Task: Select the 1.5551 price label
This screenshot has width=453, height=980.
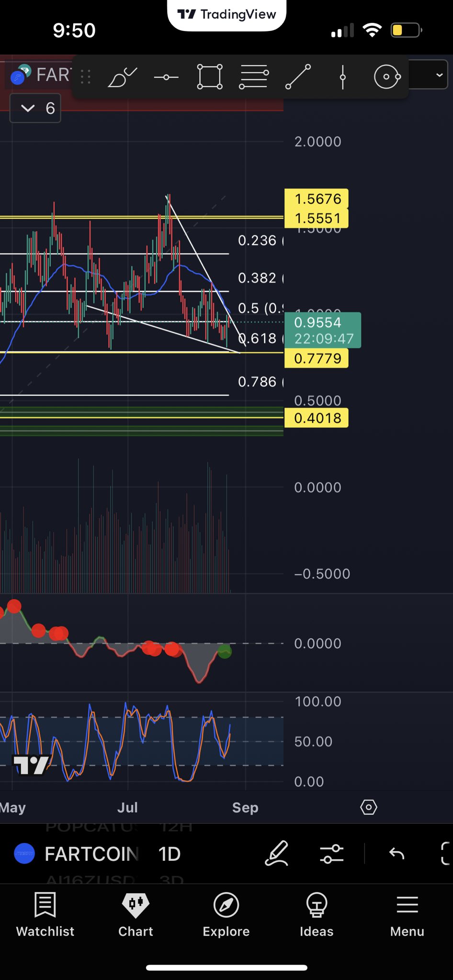Action: 317,218
